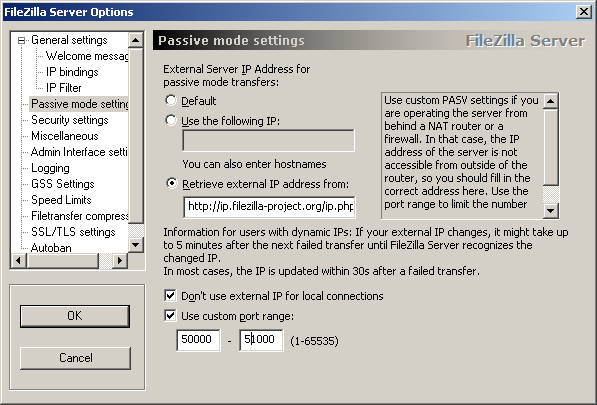Click the Cancel button
The image size is (597, 405).
point(75,358)
